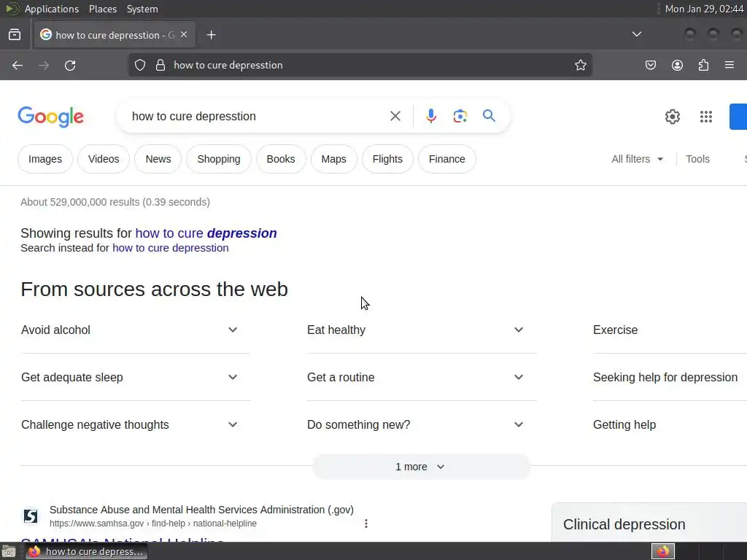Click the results count text
747x560 pixels.
pyautogui.click(x=115, y=202)
